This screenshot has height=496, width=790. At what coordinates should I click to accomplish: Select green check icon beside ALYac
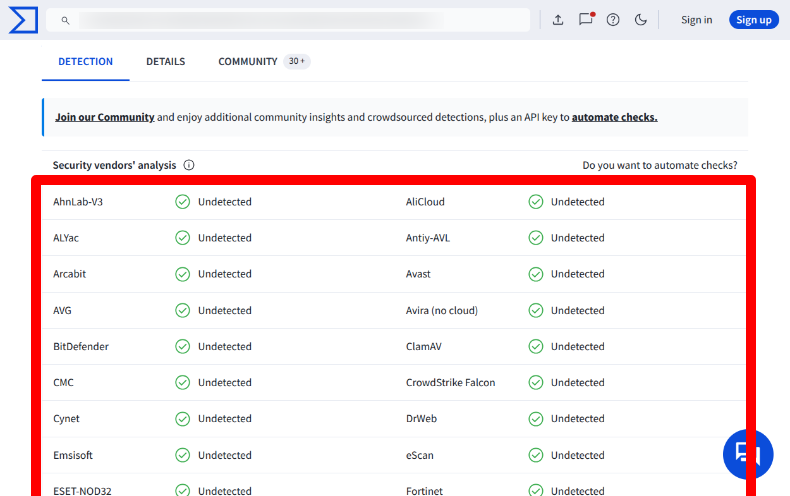coord(182,238)
